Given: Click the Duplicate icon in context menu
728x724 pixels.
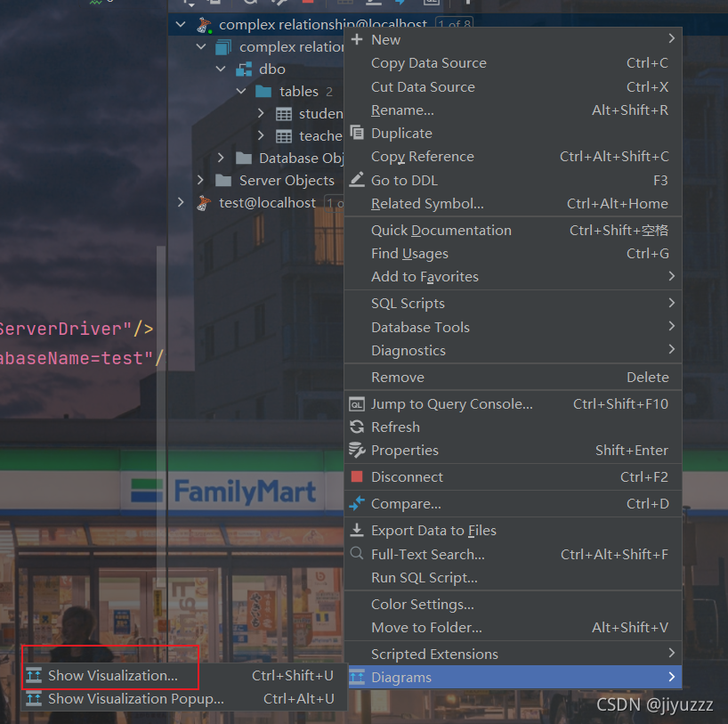Looking at the screenshot, I should click(357, 133).
